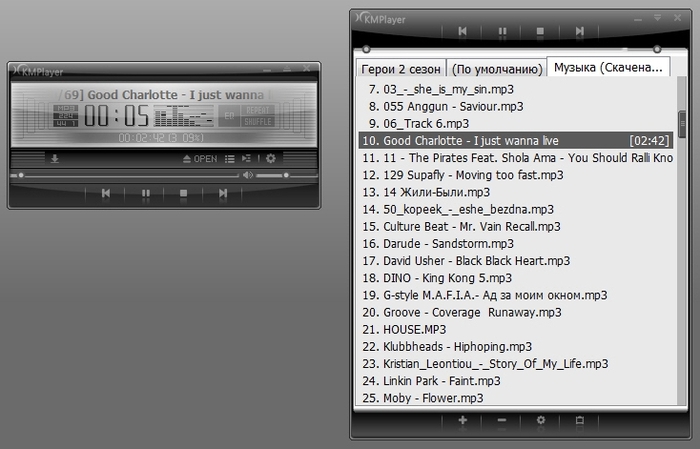Select track 18. DINO - King Kong 5.mp3
The width and height of the screenshot is (700, 449).
pyautogui.click(x=516, y=278)
